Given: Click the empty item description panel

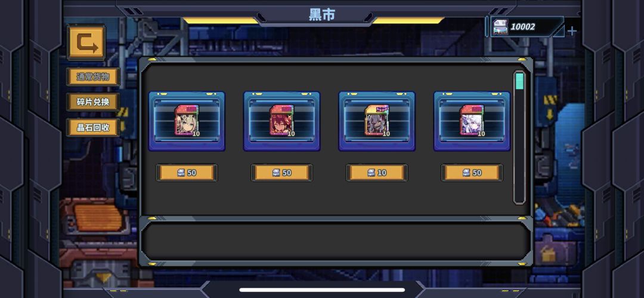Looking at the screenshot, I should coord(336,242).
